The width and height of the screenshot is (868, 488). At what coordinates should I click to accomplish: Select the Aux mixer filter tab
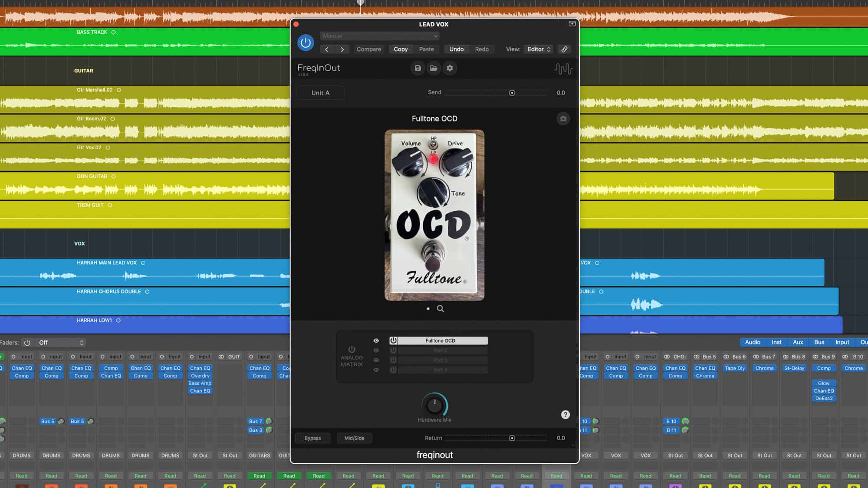pyautogui.click(x=798, y=342)
